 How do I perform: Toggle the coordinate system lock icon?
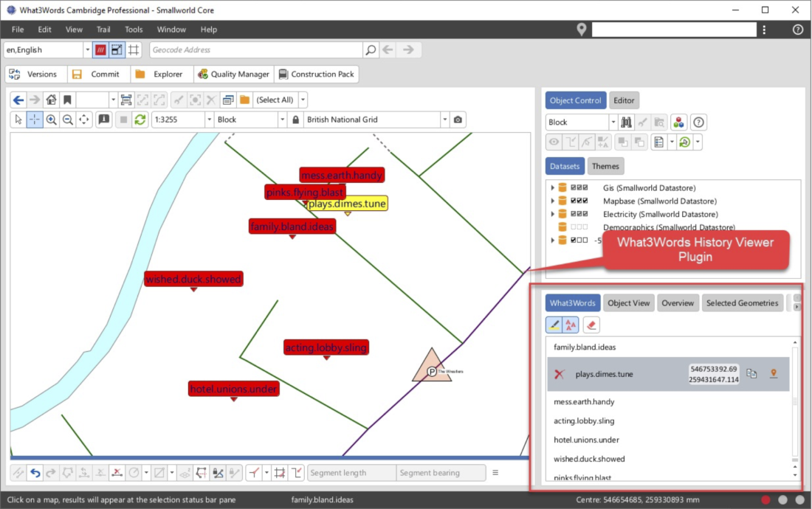coord(296,120)
